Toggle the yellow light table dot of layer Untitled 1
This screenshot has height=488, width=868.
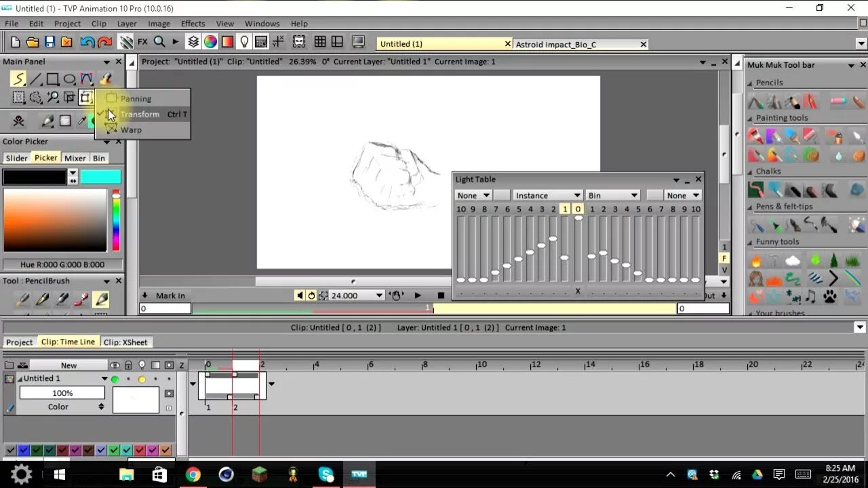coord(142,379)
